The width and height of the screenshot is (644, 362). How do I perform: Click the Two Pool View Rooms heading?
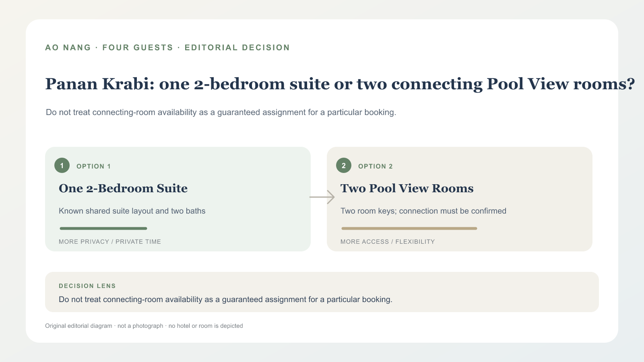[x=407, y=188]
